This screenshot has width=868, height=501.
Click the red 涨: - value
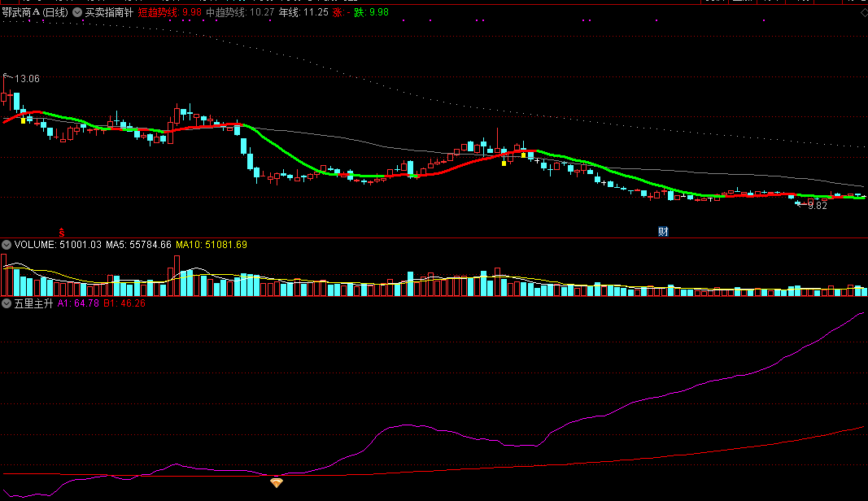pyautogui.click(x=342, y=12)
